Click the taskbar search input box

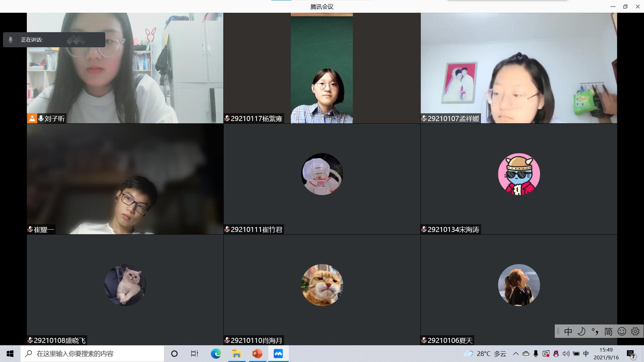pos(92,354)
